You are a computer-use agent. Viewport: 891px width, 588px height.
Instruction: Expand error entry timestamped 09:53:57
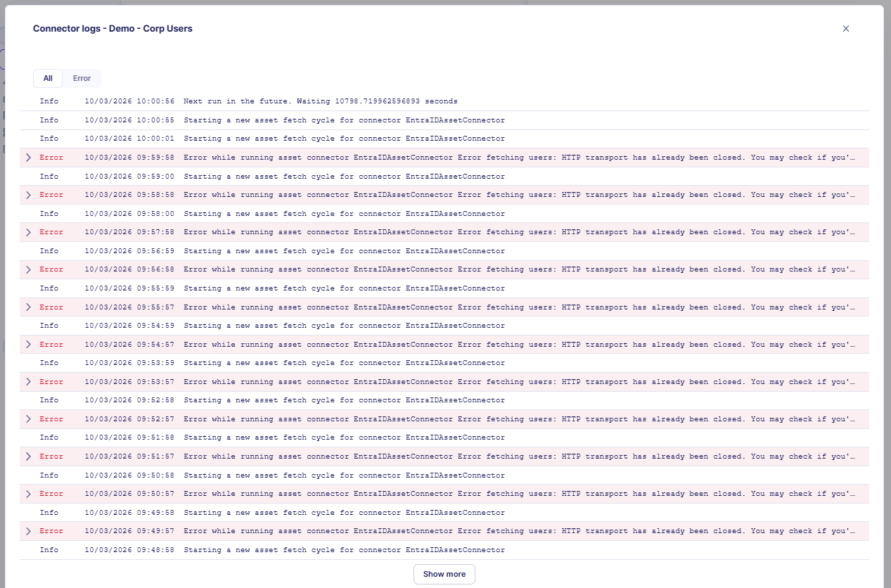pyautogui.click(x=28, y=382)
